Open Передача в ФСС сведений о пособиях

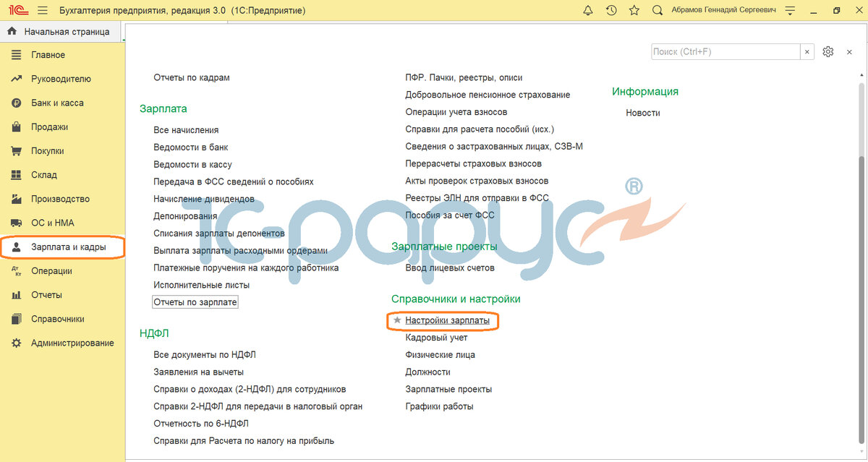coord(234,181)
